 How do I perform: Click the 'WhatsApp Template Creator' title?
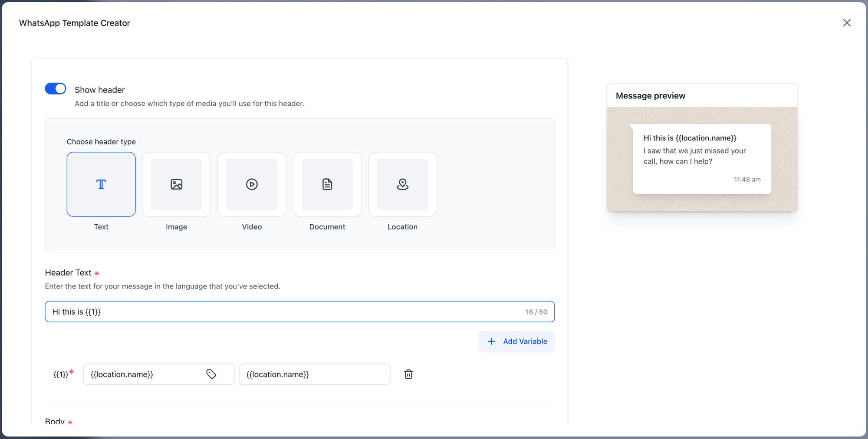pyautogui.click(x=75, y=23)
